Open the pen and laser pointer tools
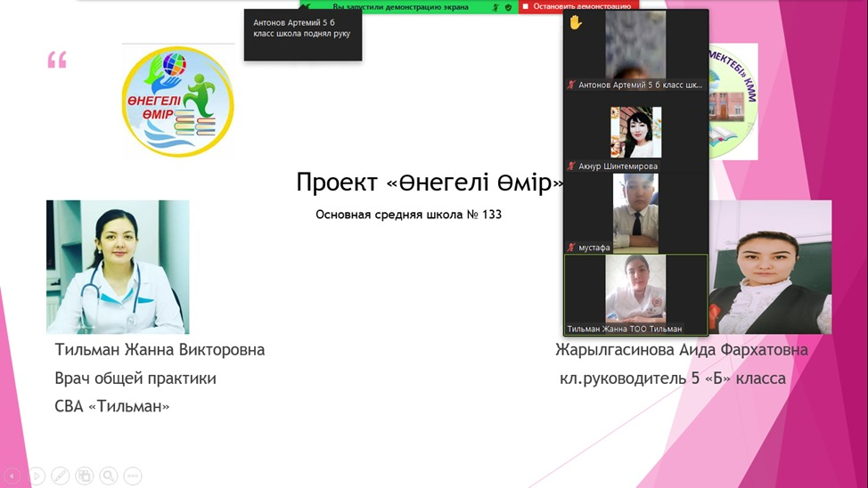 61,476
